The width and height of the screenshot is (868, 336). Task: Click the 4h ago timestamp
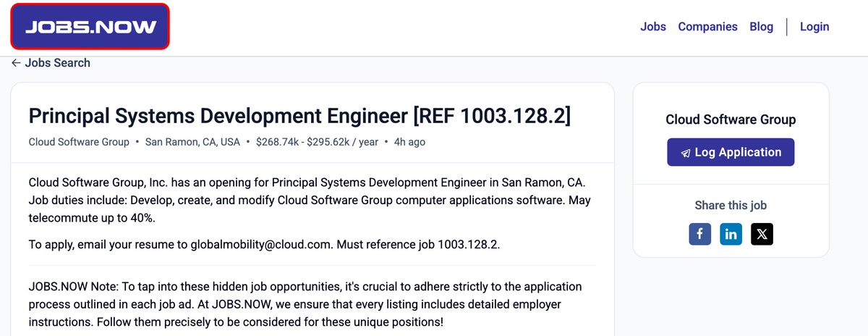(409, 142)
